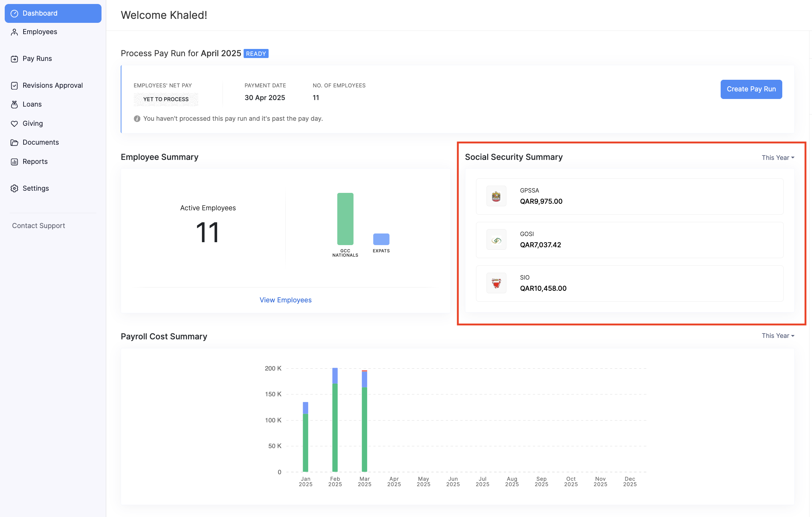The height and width of the screenshot is (517, 812).
Task: Click the Revisions Approval checkmark icon
Action: tap(14, 86)
